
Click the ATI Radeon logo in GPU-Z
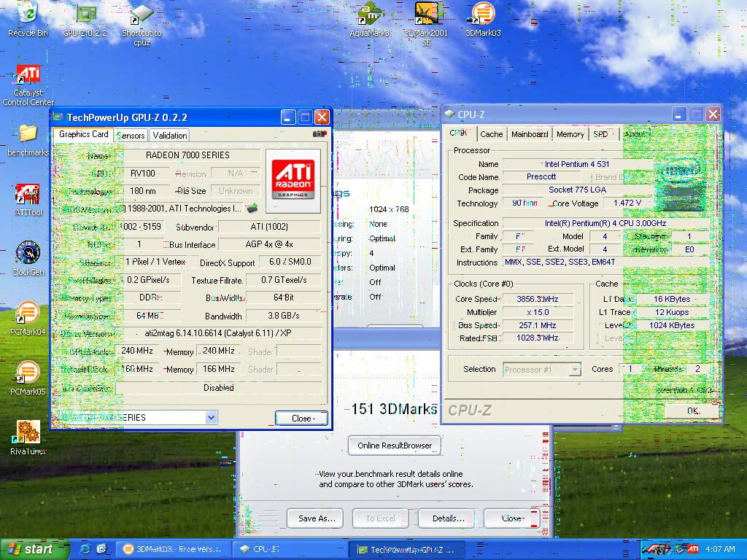tap(293, 180)
